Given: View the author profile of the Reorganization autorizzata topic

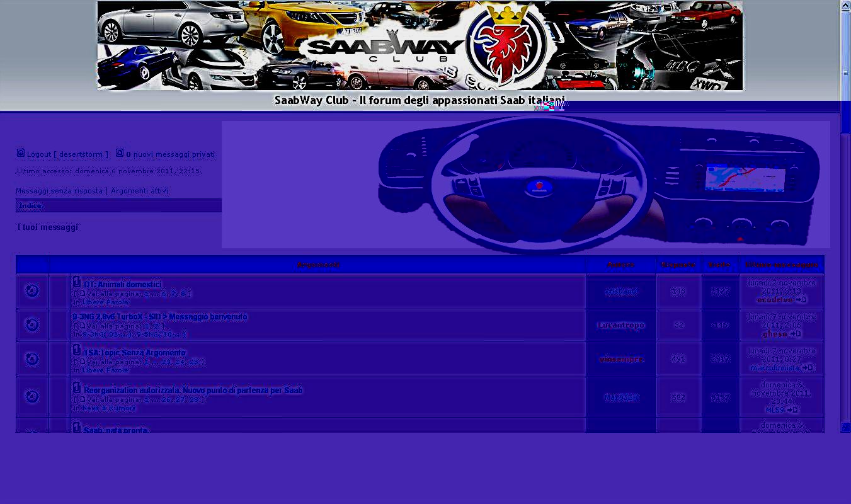Looking at the screenshot, I should tap(621, 398).
